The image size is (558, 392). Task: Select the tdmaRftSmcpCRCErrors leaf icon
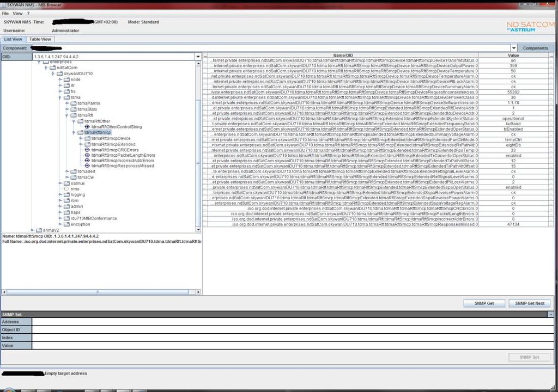coord(87,150)
